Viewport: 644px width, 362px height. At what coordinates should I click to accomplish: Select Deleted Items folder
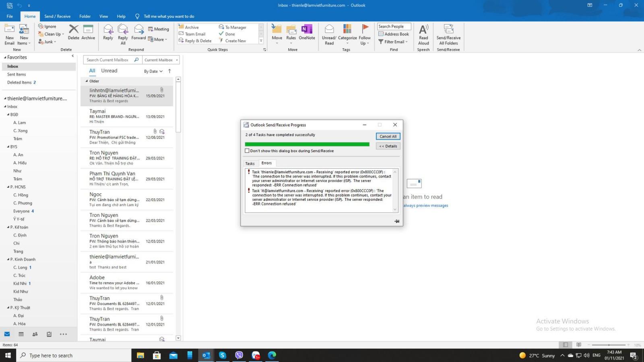click(x=21, y=82)
